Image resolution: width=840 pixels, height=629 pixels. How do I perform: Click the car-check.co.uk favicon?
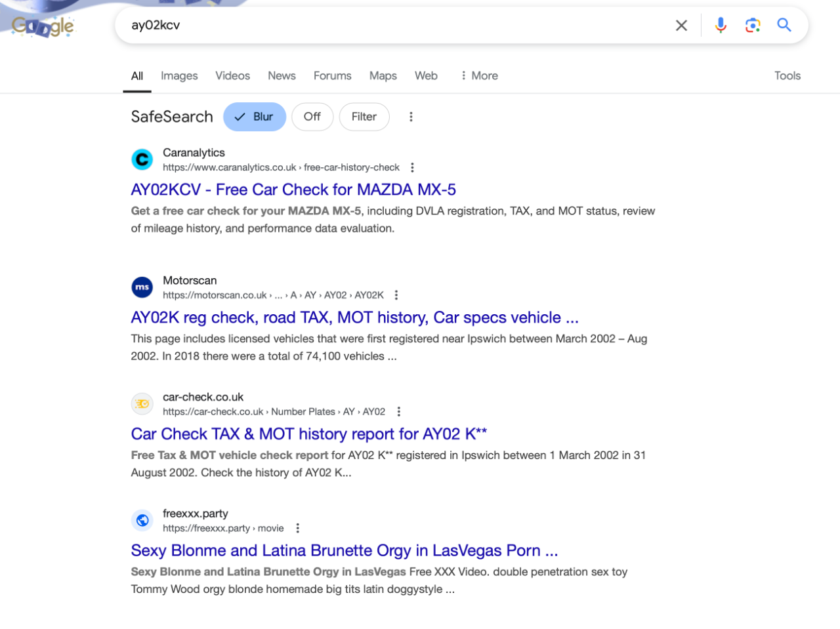coord(142,404)
